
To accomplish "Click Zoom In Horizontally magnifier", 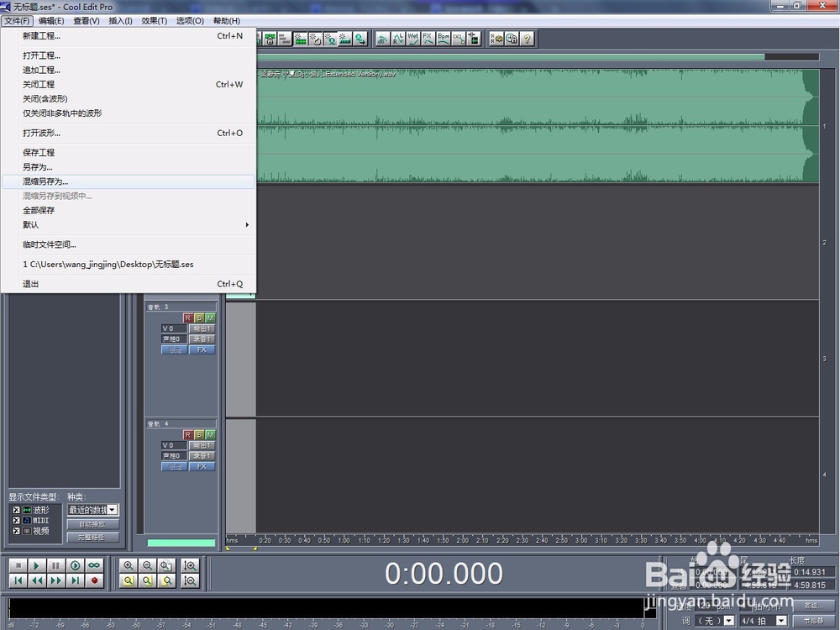I will (x=128, y=565).
